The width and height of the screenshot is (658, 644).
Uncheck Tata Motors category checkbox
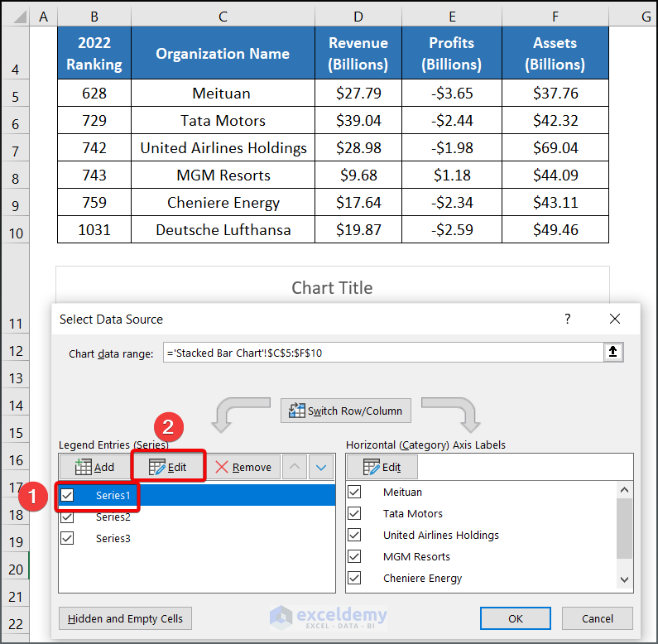coord(354,513)
